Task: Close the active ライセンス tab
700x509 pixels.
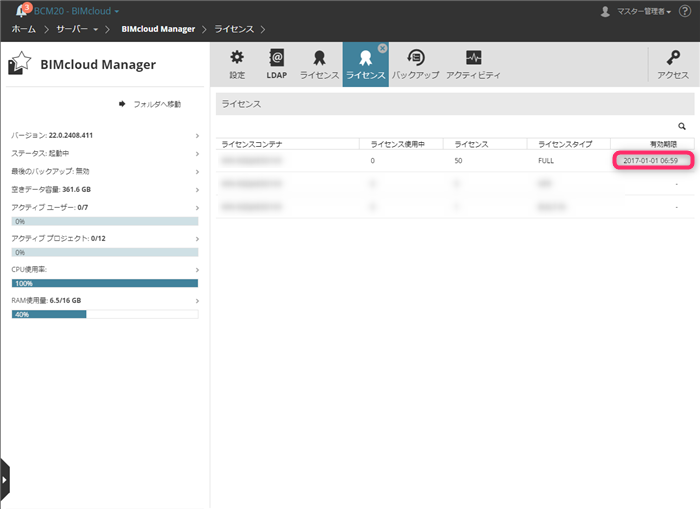Action: point(383,48)
